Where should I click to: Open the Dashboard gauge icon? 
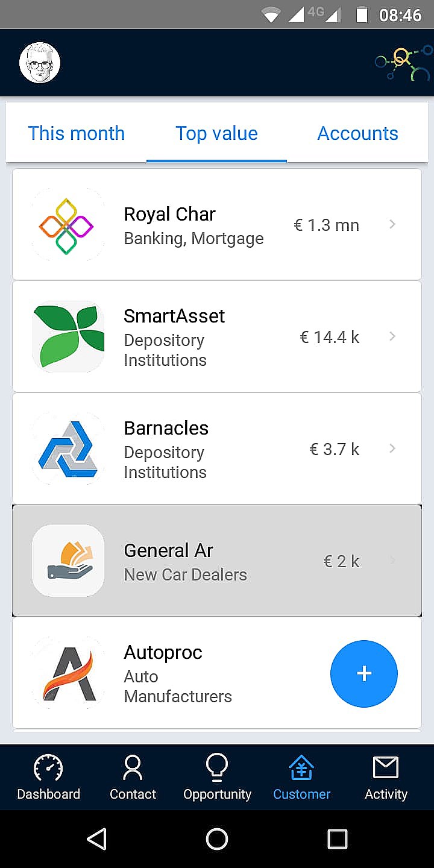point(48,768)
